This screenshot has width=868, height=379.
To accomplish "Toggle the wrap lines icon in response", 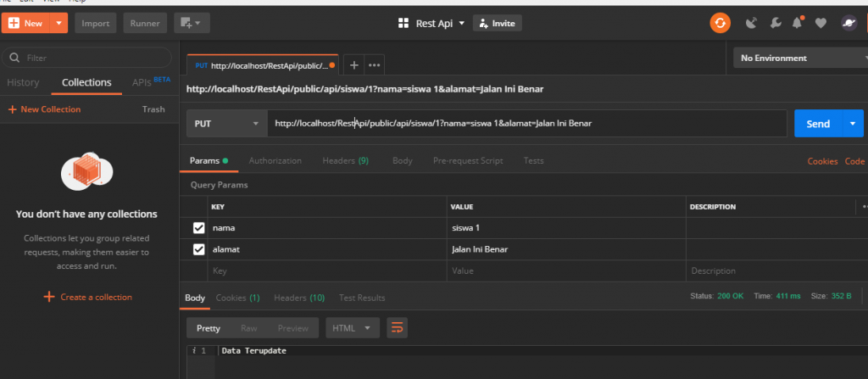I will (x=397, y=327).
